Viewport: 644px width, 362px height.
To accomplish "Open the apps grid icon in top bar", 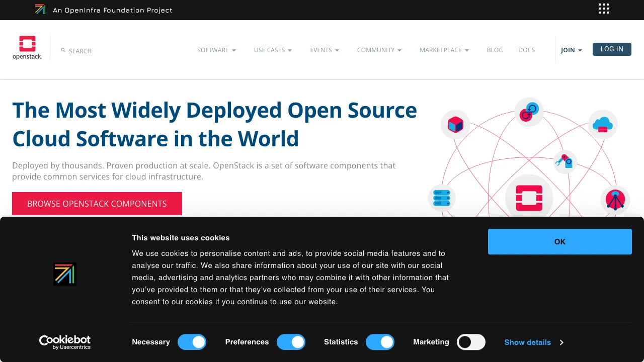I will tap(603, 9).
